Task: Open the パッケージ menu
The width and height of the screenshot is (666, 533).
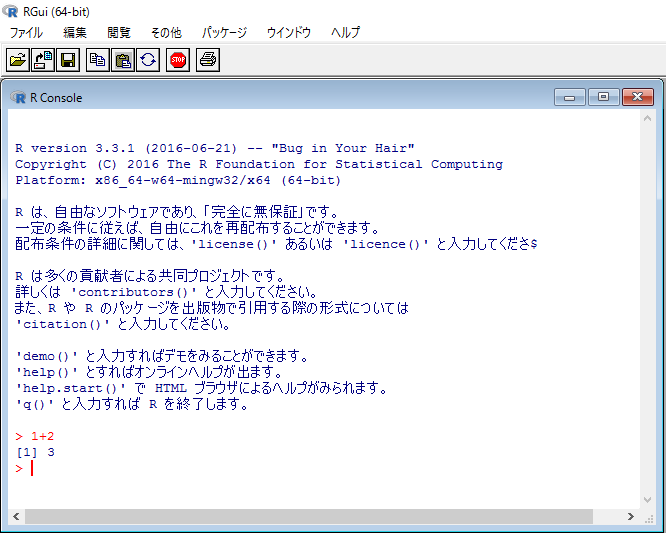Action: tap(224, 32)
